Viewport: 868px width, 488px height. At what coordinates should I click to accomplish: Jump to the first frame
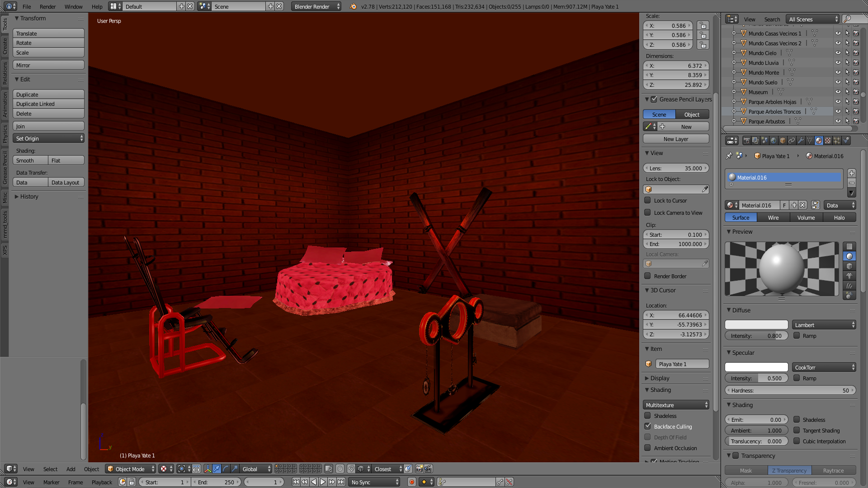(296, 482)
